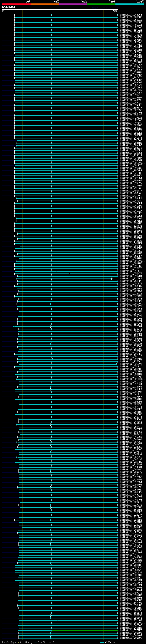The image size is (146, 644).
Task: Select the UniRef100_Q8GSN4 label
Action: (131, 50)
